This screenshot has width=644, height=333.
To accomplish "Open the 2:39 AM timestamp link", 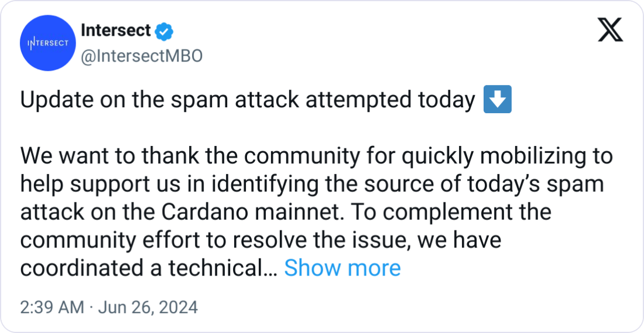I will pyautogui.click(x=52, y=308).
